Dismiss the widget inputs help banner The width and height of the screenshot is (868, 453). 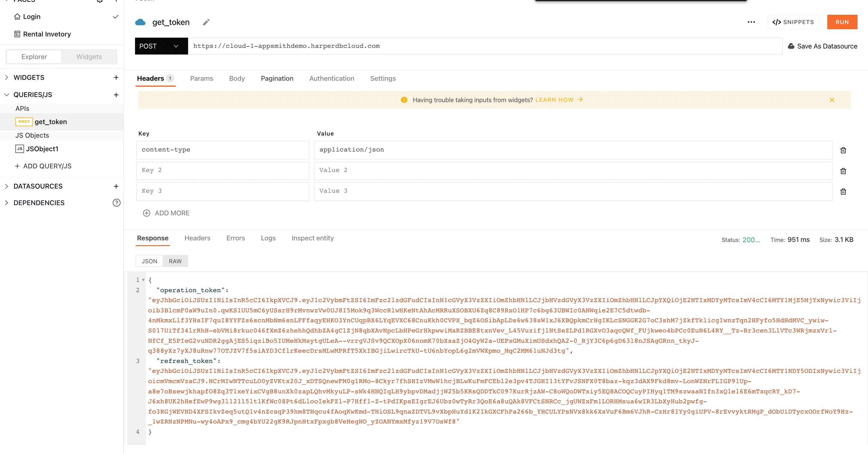[x=832, y=100]
